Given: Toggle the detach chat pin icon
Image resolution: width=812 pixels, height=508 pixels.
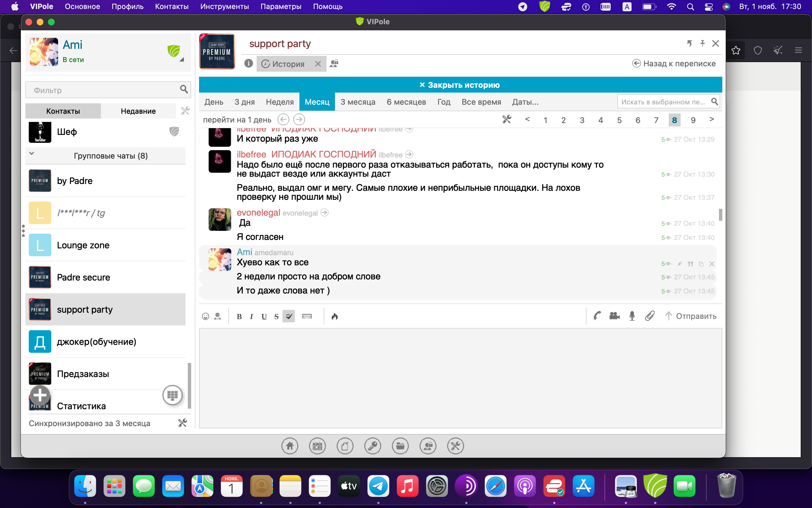Looking at the screenshot, I should (689, 43).
